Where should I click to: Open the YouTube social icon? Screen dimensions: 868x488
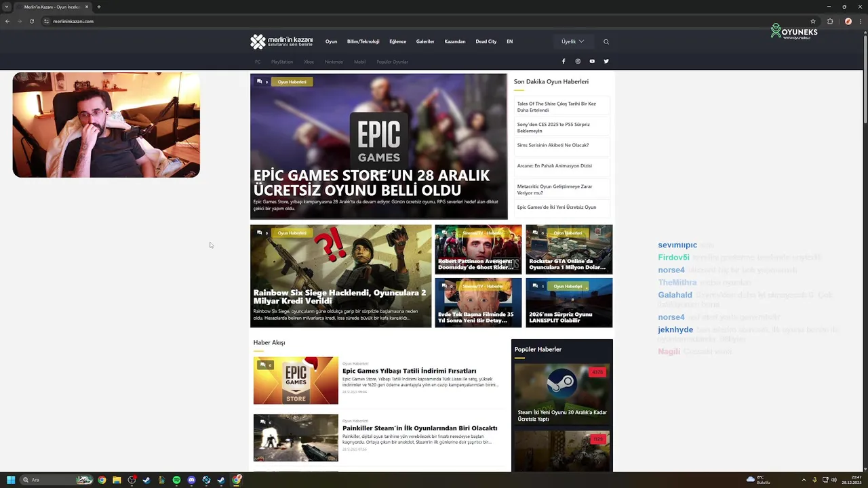[592, 61]
